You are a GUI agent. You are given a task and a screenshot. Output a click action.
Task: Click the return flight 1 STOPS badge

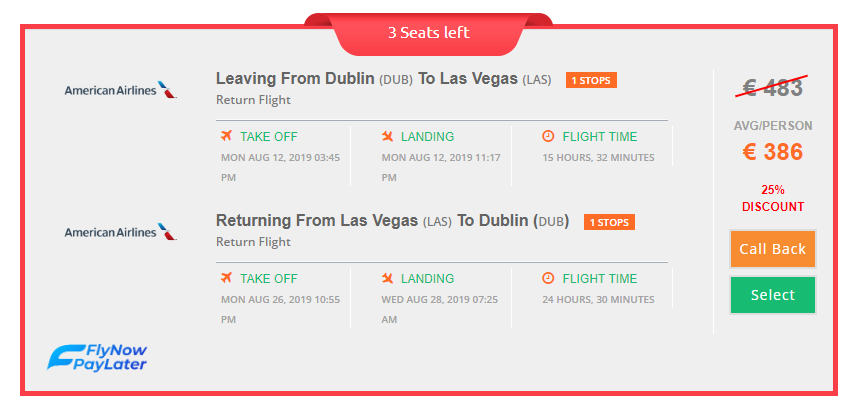609,222
